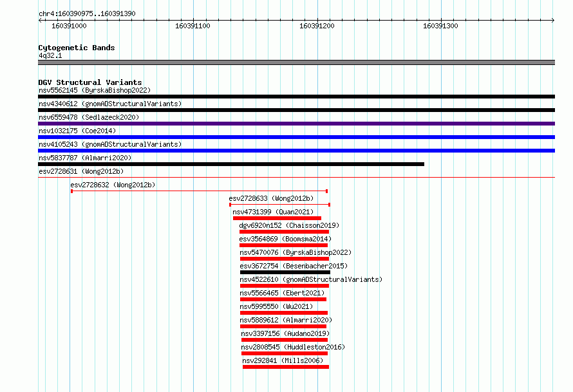Screen dimensions: 573x392
Task: Click the gray 4q32.1 cytogenetic band bar
Action: 296,62
